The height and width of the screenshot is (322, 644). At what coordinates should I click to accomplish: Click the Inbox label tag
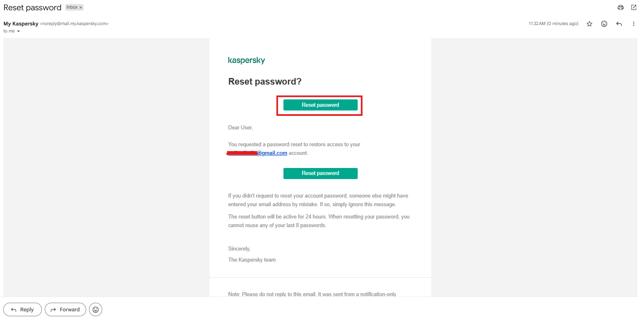coord(72,7)
